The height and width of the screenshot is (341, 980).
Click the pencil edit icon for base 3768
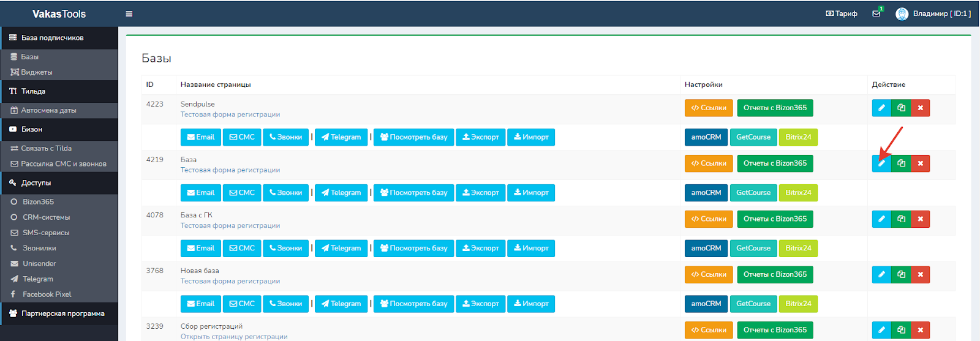(x=881, y=274)
